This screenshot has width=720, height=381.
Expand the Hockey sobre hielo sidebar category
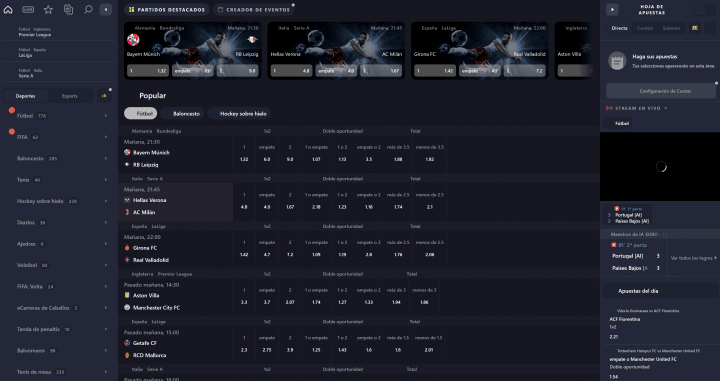pos(58,201)
